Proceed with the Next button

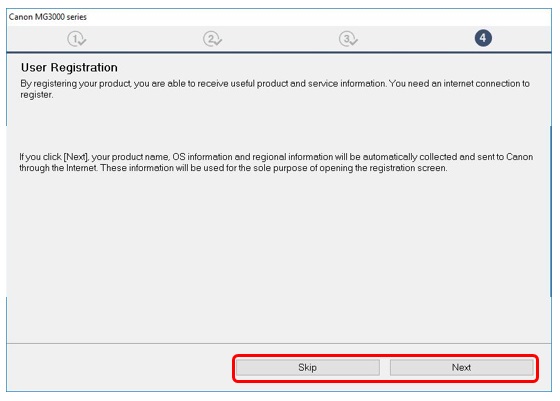point(461,367)
